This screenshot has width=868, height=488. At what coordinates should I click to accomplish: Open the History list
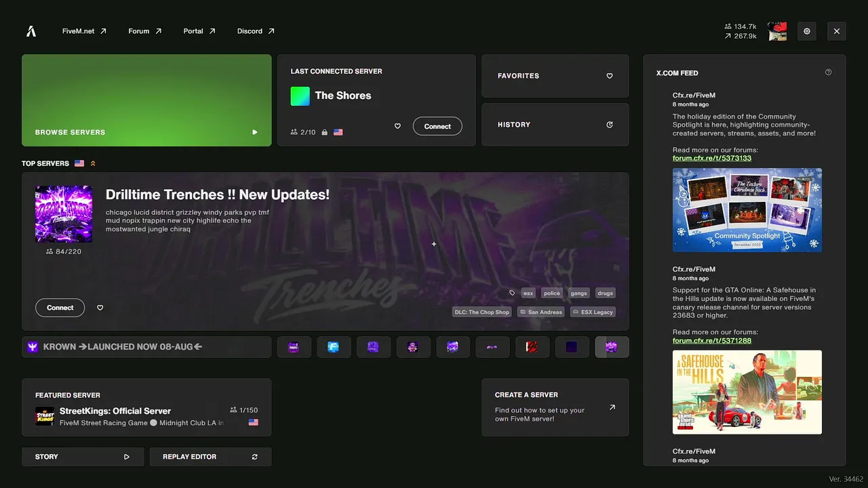[555, 125]
